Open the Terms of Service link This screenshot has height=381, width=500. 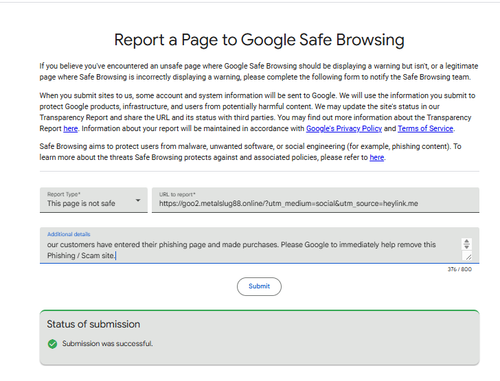coord(425,129)
